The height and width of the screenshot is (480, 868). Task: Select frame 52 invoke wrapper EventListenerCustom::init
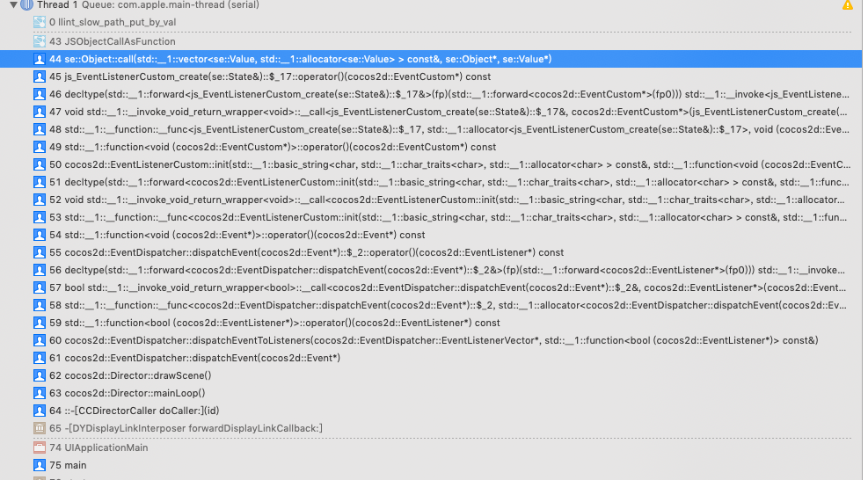point(448,200)
